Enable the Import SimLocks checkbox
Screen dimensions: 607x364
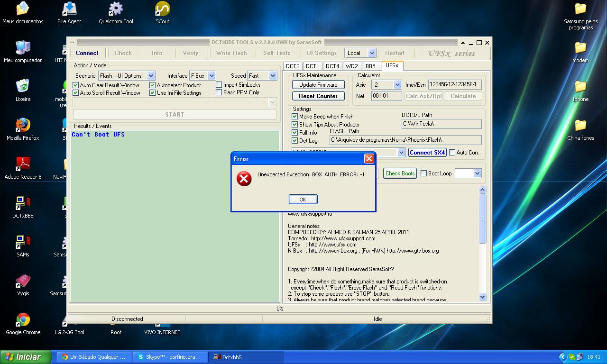tap(219, 85)
